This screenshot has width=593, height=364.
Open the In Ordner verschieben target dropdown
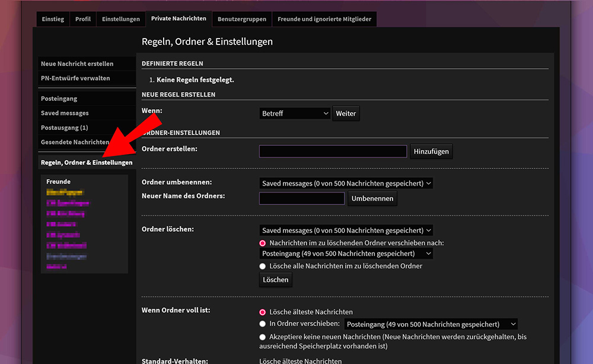(x=431, y=324)
